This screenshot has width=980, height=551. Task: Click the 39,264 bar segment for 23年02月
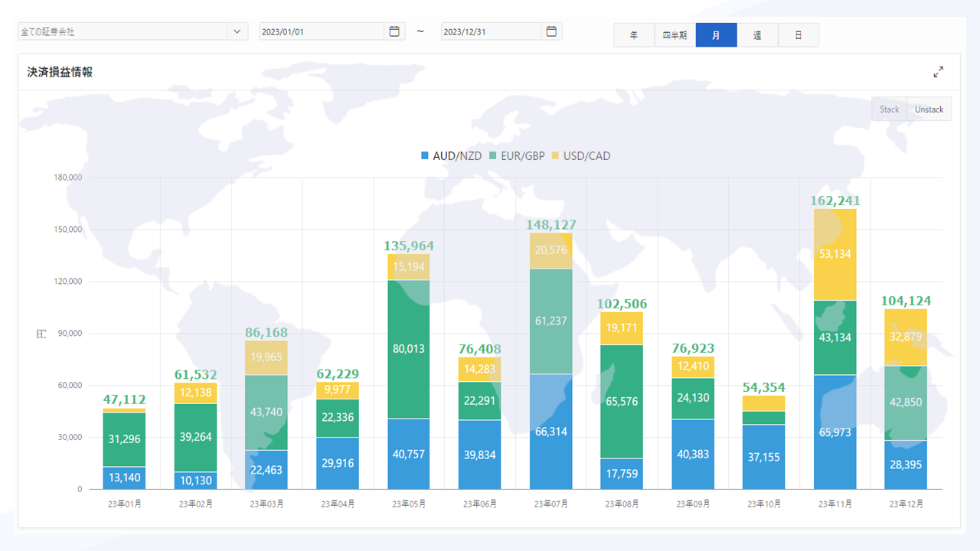click(x=195, y=438)
